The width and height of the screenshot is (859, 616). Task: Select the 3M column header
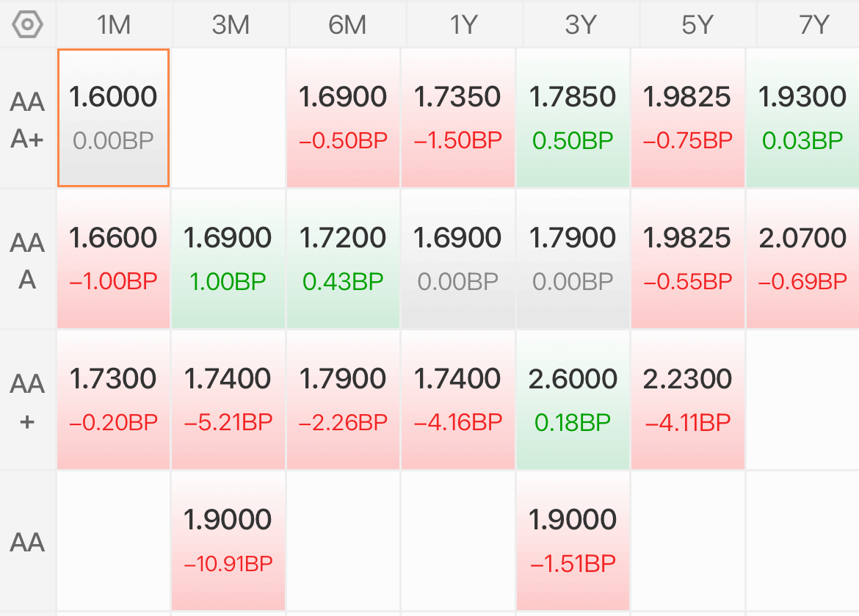231,25
